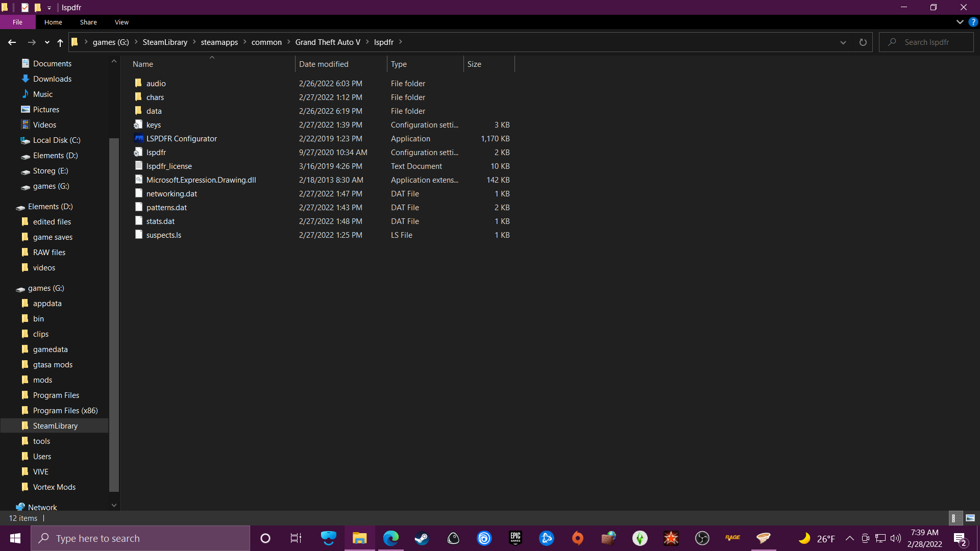Expand the ribbon with chevron arrow
This screenshot has width=980, height=551.
click(960, 22)
